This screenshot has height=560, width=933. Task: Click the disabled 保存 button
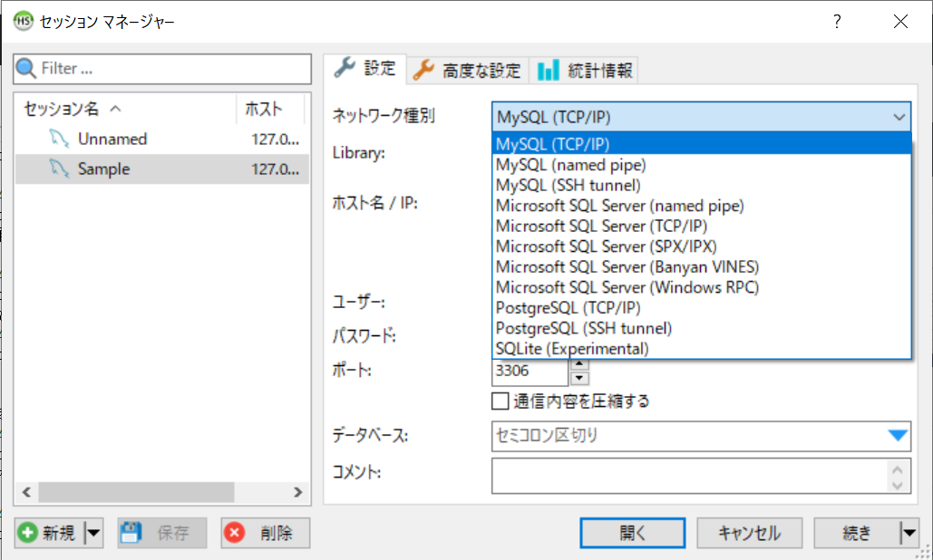(x=161, y=533)
